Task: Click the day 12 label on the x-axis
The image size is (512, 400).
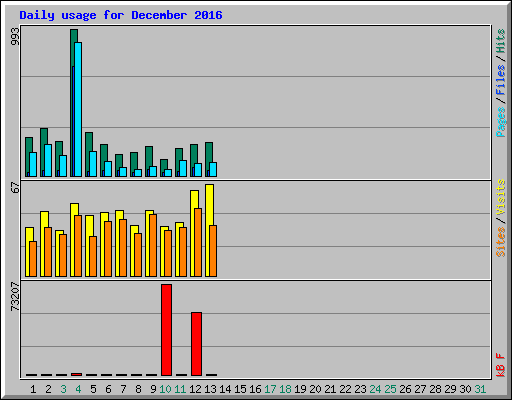Action: coord(195,389)
